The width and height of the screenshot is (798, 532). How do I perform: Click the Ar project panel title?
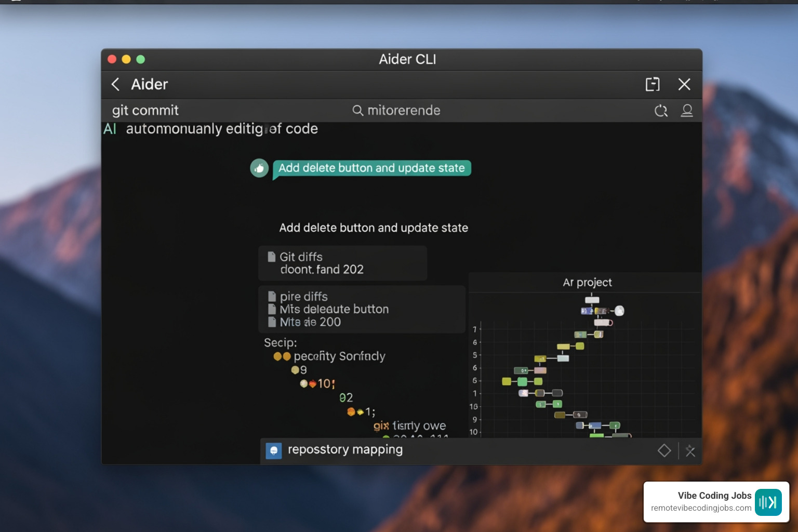587,283
